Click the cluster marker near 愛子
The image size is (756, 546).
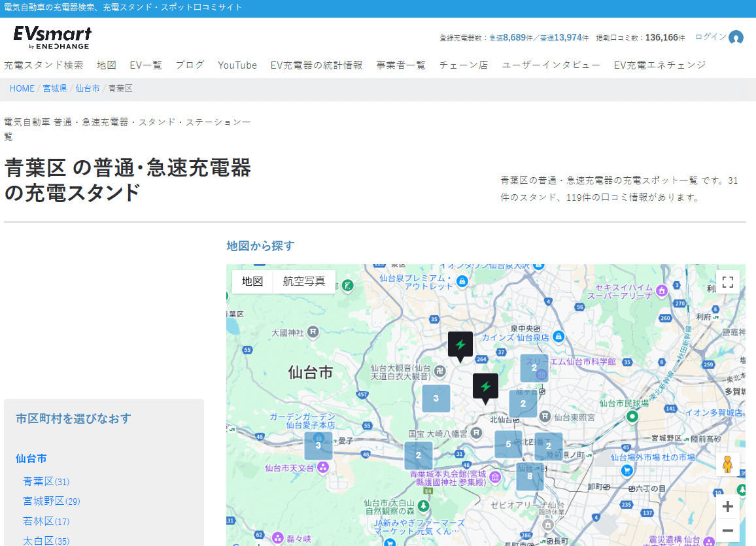318,445
